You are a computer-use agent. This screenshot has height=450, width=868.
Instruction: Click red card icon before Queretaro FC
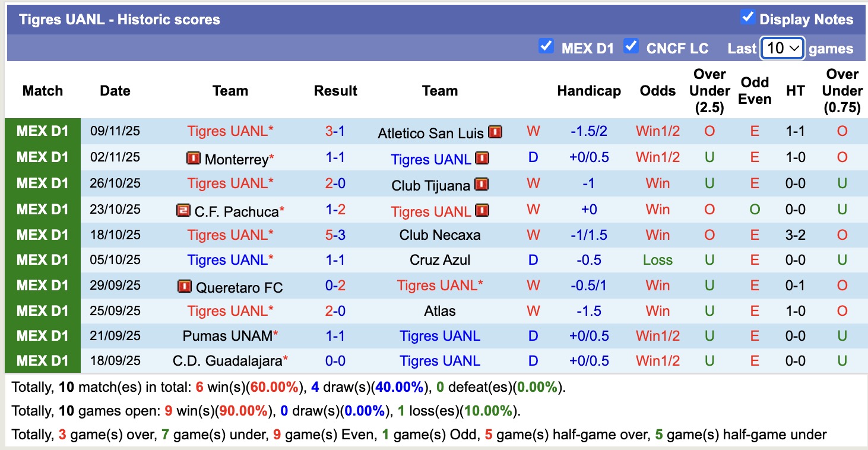[184, 287]
